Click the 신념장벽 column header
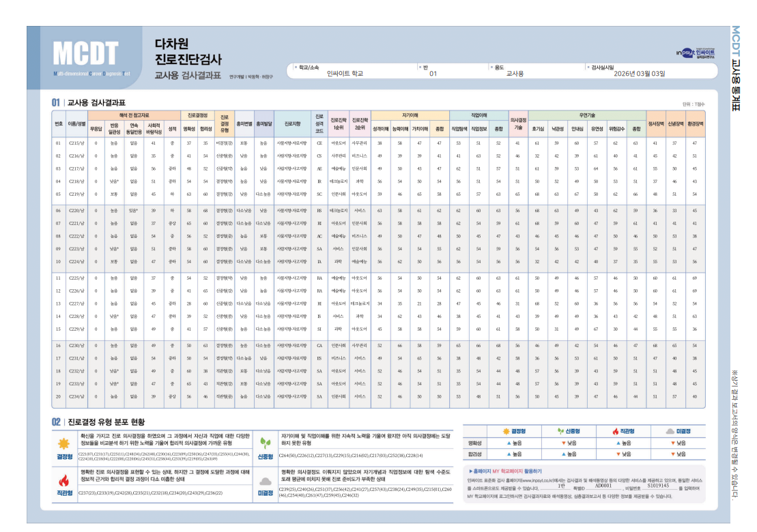This screenshot has width=757, height=532. pos(675,124)
